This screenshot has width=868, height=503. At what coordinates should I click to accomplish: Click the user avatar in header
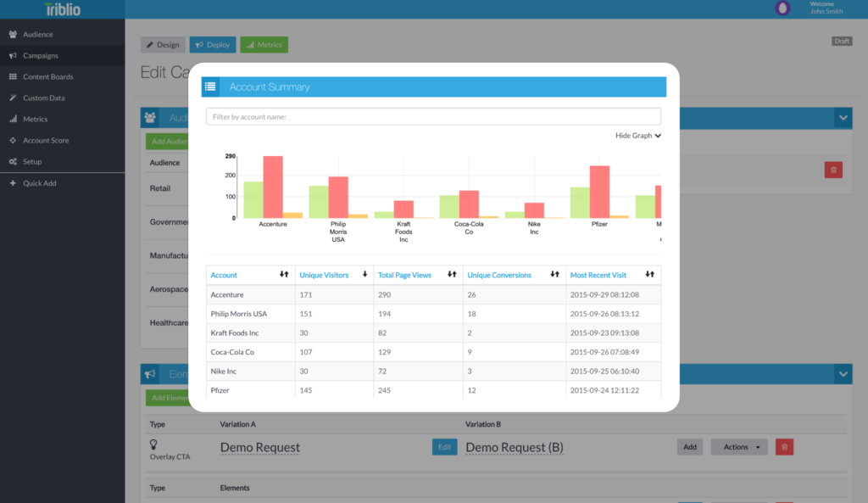[x=782, y=8]
